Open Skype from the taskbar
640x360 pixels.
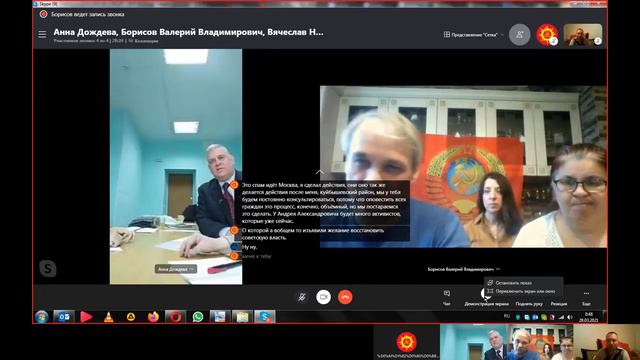coord(264,317)
